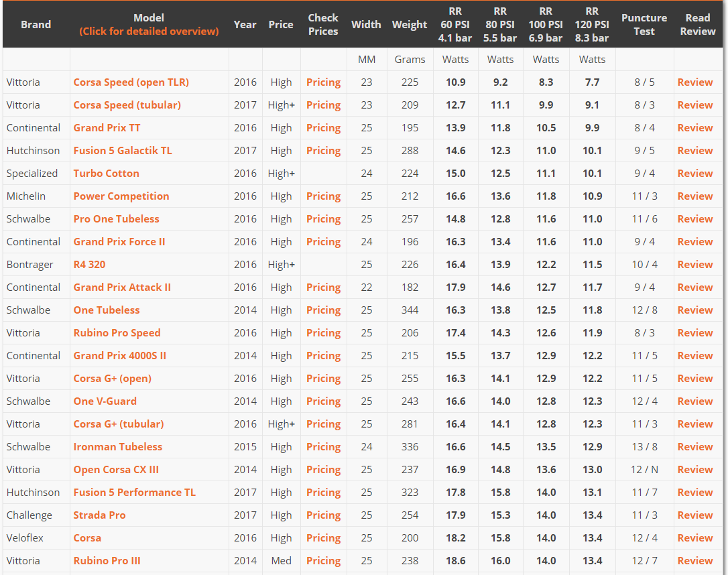Open Open Corsa CX III overview

click(116, 470)
